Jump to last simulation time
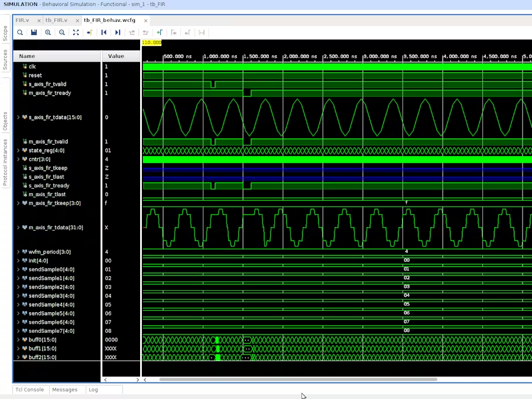The width and height of the screenshot is (532, 399). (x=118, y=33)
